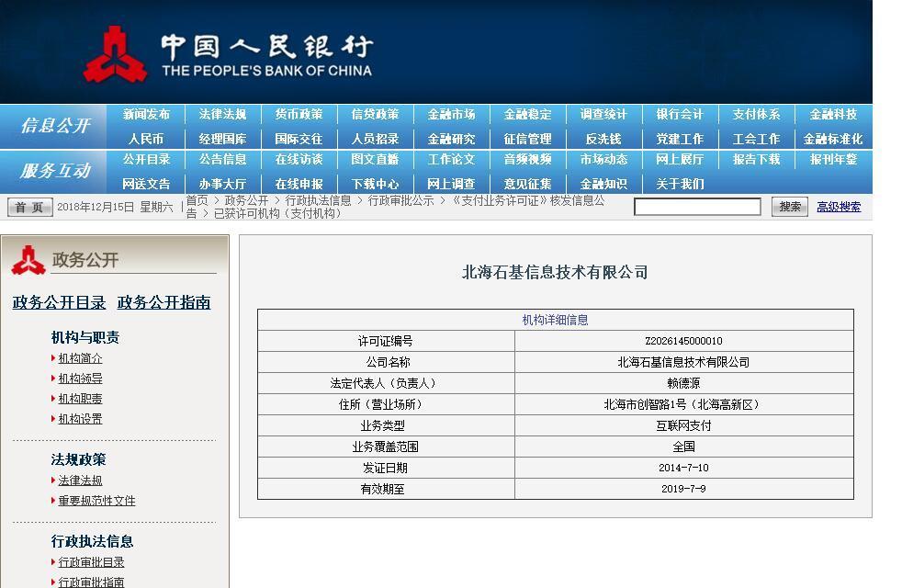The image size is (902, 588).
Task: Open 网上调查 page
Action: coord(451,184)
